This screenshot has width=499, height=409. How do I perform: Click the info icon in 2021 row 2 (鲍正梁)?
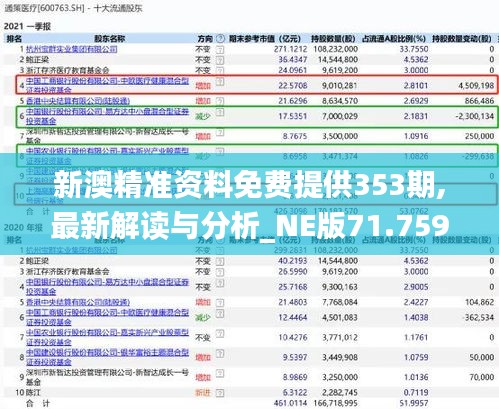tap(220, 60)
